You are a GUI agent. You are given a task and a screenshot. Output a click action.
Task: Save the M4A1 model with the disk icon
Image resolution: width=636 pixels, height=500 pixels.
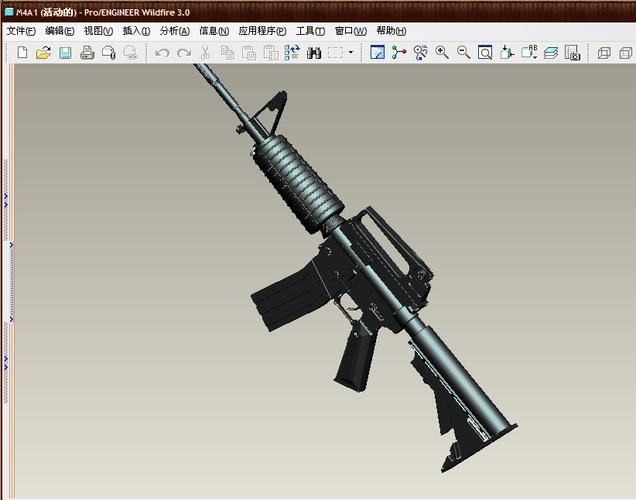coord(65,53)
